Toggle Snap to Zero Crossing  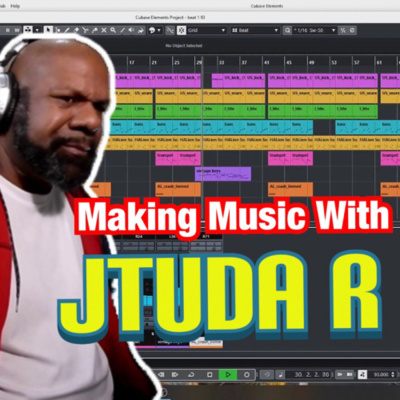tap(170, 30)
